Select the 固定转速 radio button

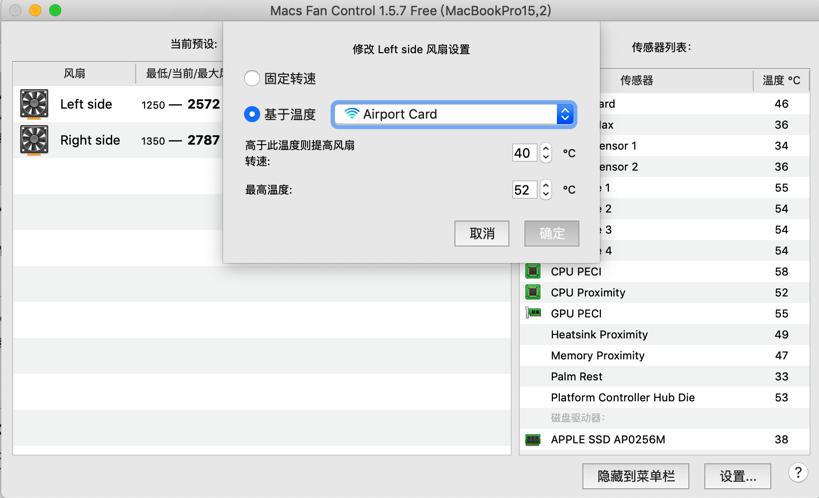click(252, 78)
